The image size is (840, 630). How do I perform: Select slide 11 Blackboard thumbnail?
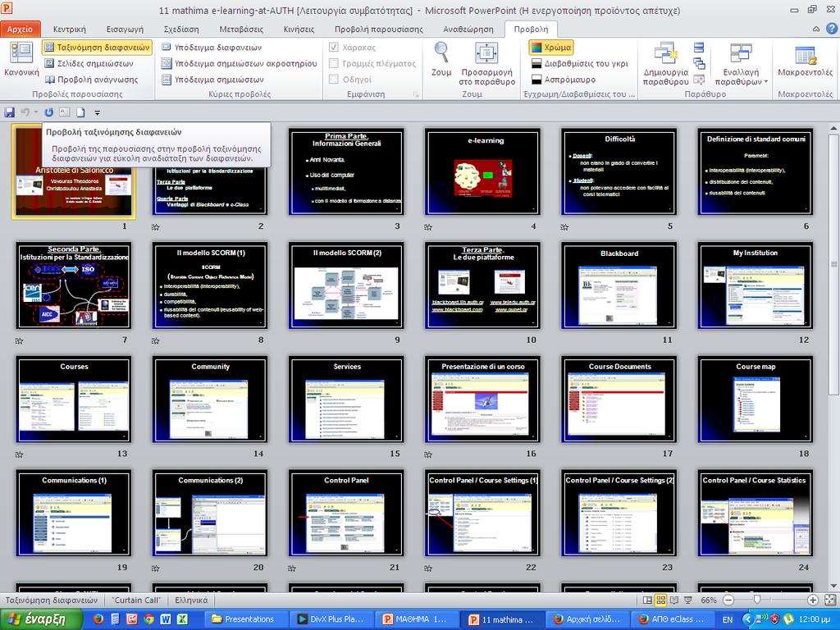619,285
